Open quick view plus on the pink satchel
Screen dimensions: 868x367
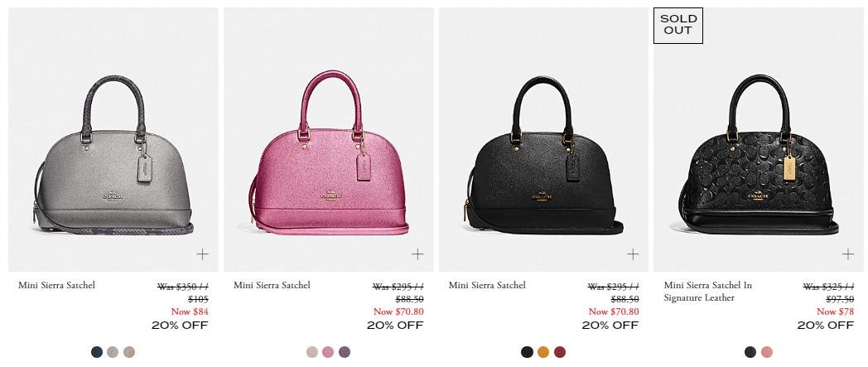pyautogui.click(x=417, y=254)
